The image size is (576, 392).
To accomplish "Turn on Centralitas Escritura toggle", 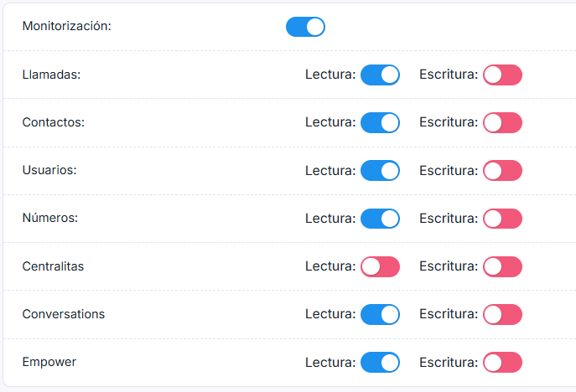I will click(502, 266).
